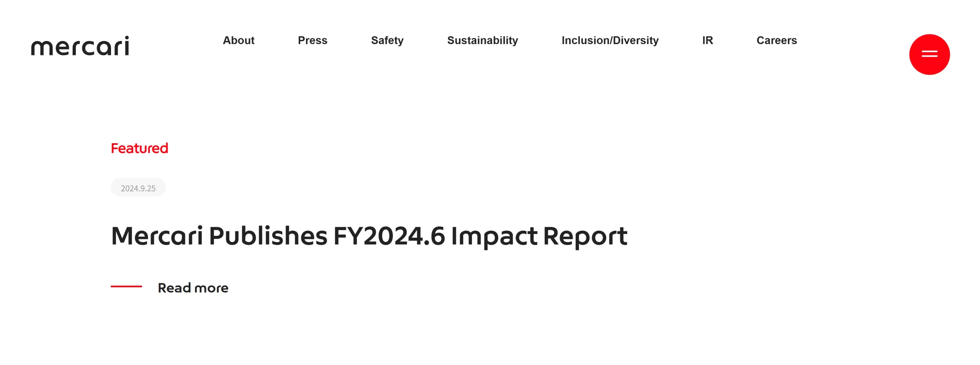Viewport: 980px width, 365px height.
Task: Go to the Press section
Action: tap(312, 40)
